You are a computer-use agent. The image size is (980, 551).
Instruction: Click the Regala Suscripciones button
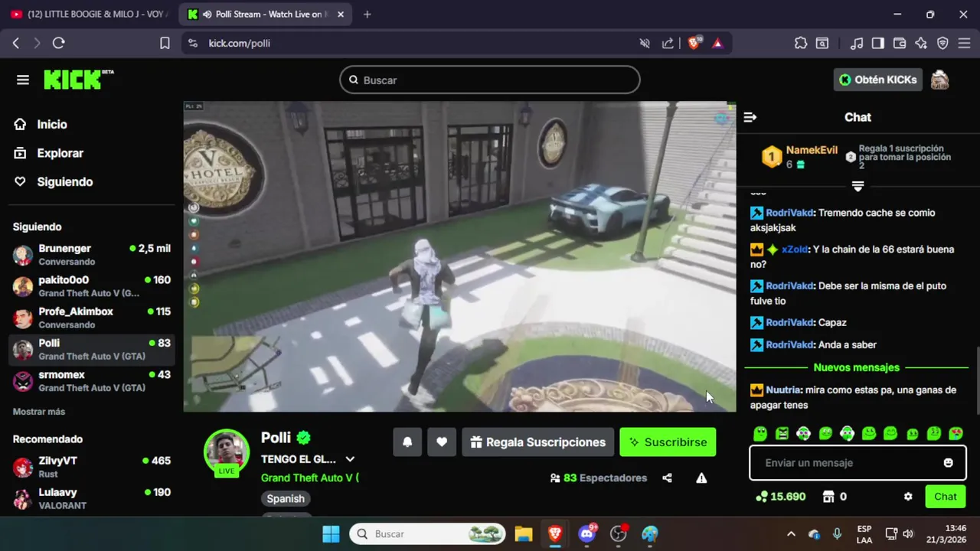point(537,442)
